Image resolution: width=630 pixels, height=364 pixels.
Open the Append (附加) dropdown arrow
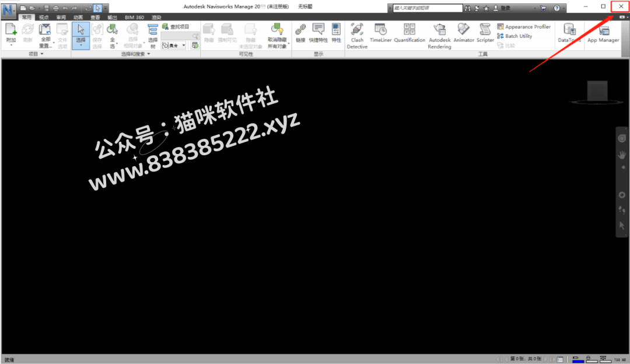(11, 45)
